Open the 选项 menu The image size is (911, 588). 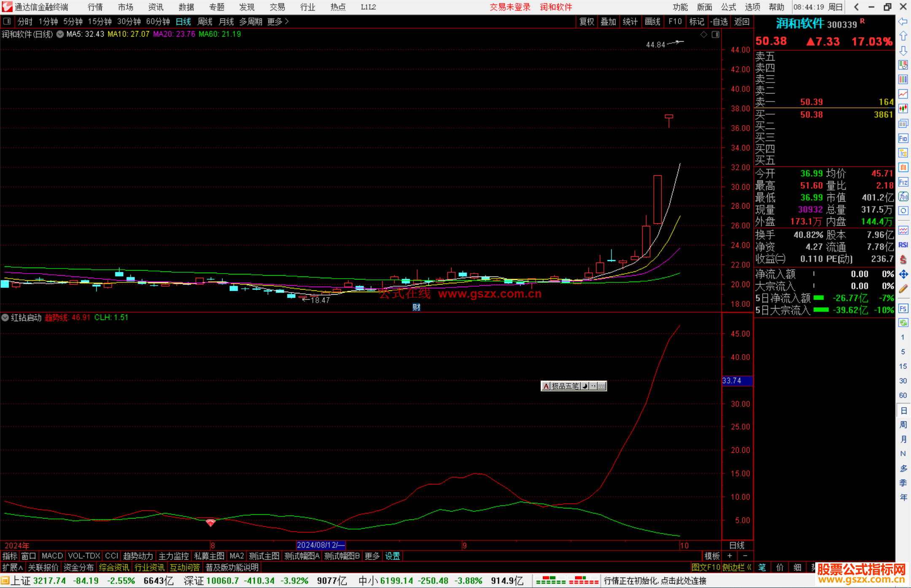pyautogui.click(x=752, y=7)
